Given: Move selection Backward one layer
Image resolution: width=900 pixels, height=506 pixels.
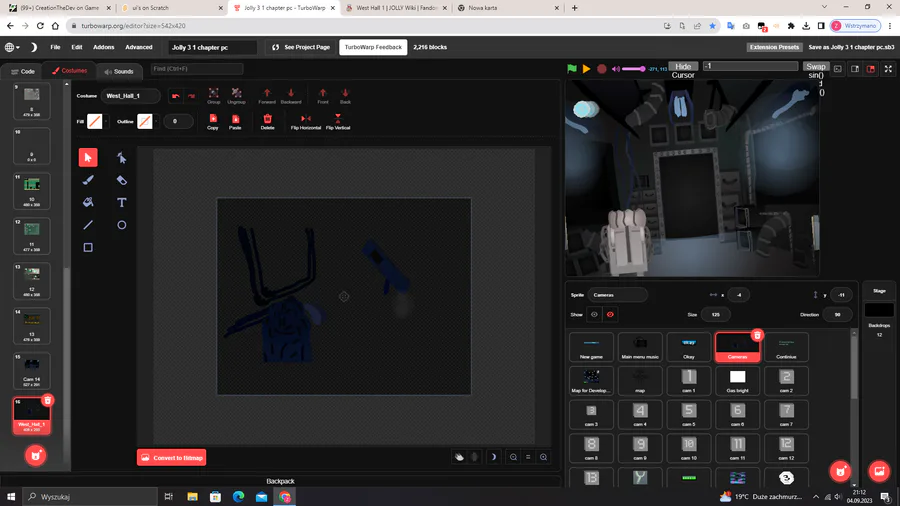Looking at the screenshot, I should tap(291, 96).
